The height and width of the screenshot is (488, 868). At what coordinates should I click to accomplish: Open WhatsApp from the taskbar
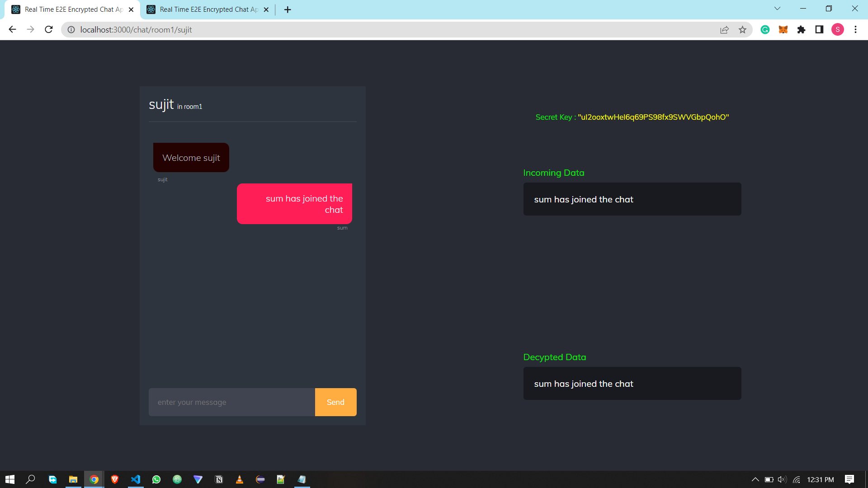coord(156,479)
